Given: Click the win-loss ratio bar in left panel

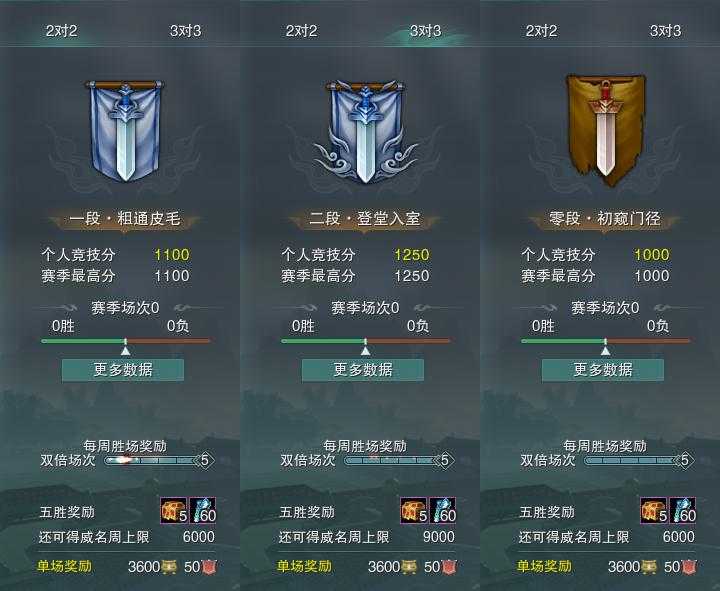Looking at the screenshot, I should (x=125, y=341).
